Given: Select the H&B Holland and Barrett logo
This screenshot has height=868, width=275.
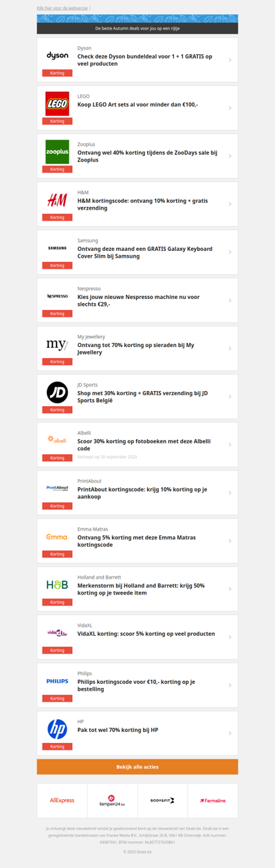Looking at the screenshot, I should tap(57, 585).
